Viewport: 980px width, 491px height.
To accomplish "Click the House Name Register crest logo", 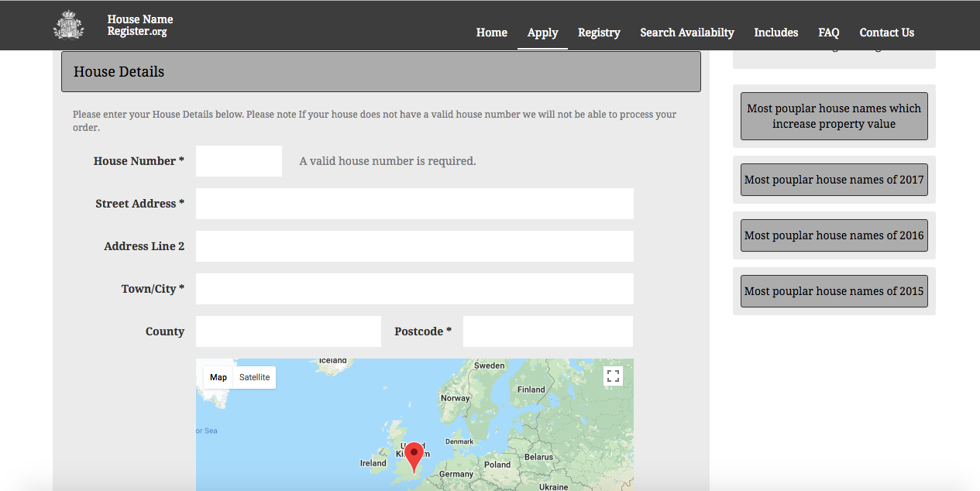I will (x=68, y=25).
